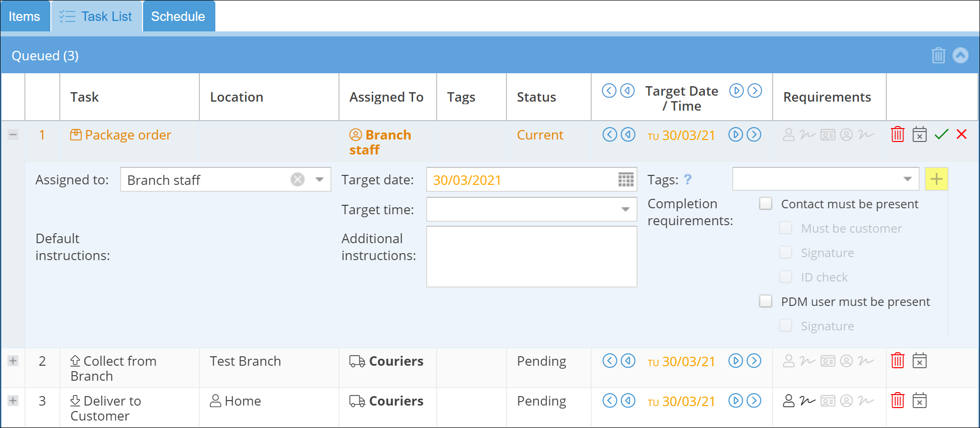Click the help question mark beside Tags
The width and height of the screenshot is (980, 428).
(x=688, y=179)
